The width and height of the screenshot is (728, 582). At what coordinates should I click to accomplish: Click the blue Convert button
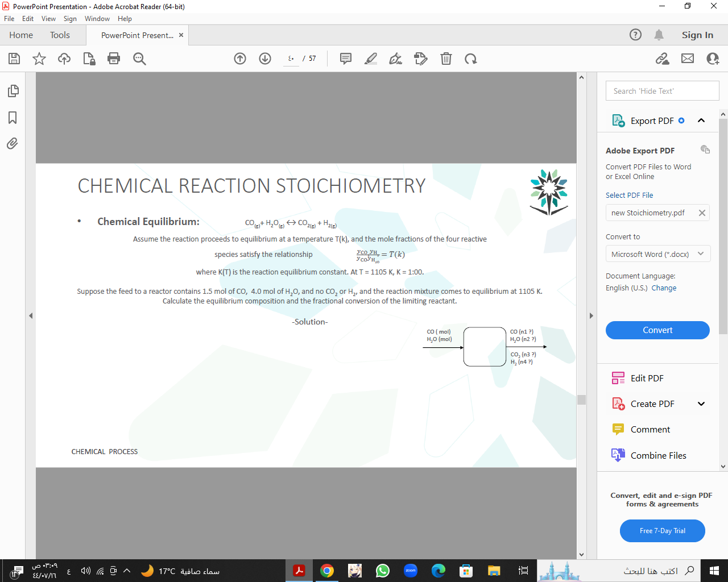(x=657, y=330)
